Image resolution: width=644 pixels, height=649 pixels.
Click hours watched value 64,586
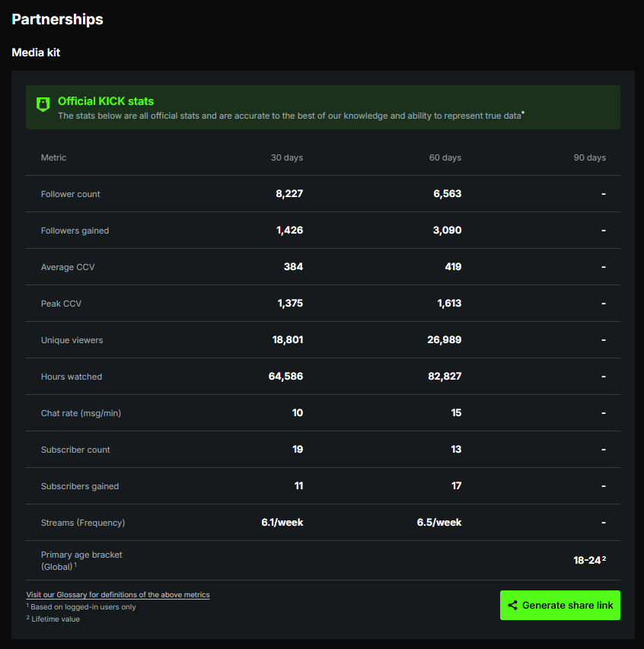click(285, 377)
